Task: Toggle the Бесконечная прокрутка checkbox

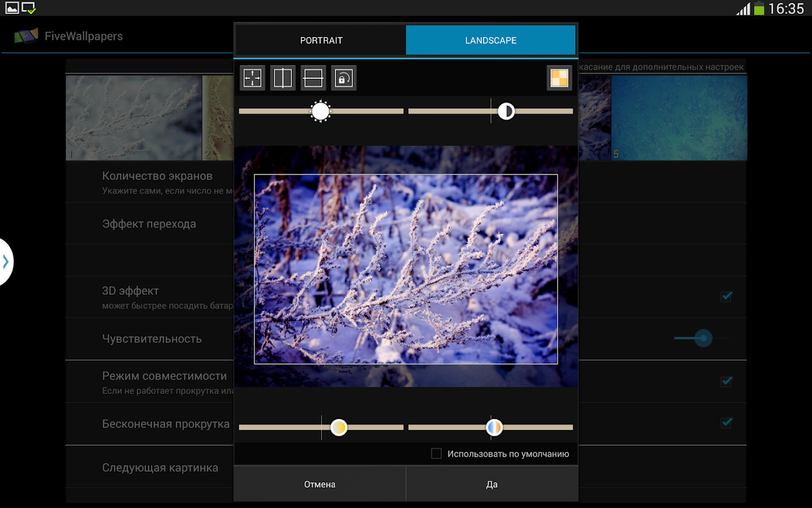Action: tap(726, 423)
